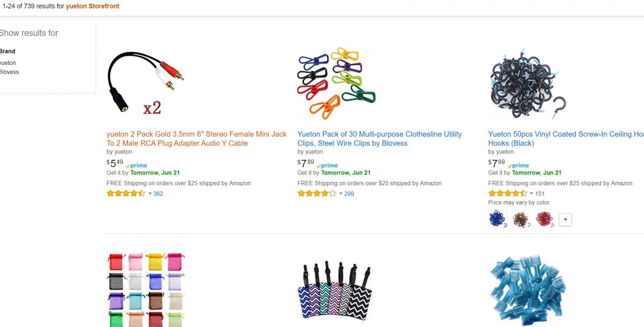Select the red ceiling hooks color swatch

[544, 219]
